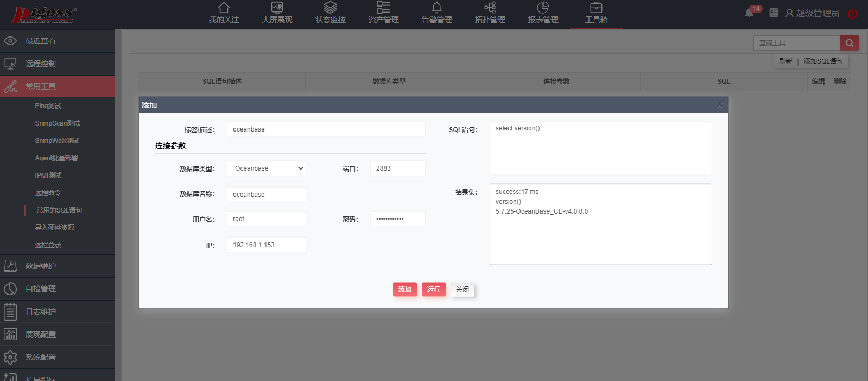Open 大屏展现 screen display icon
The image size is (868, 381).
tap(277, 8)
